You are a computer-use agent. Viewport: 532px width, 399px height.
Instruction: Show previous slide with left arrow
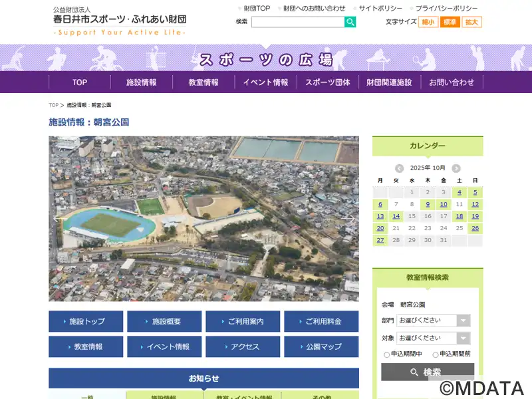[59, 219]
